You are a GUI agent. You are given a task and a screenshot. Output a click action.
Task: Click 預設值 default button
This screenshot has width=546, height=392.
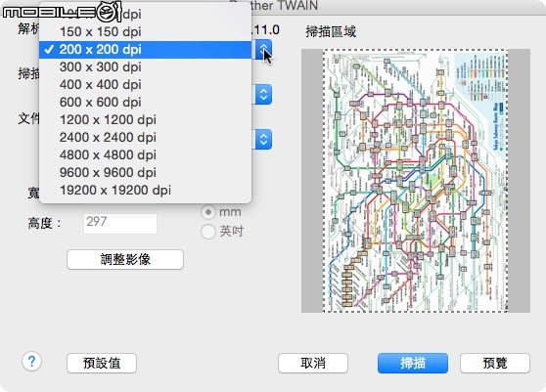coord(102,363)
